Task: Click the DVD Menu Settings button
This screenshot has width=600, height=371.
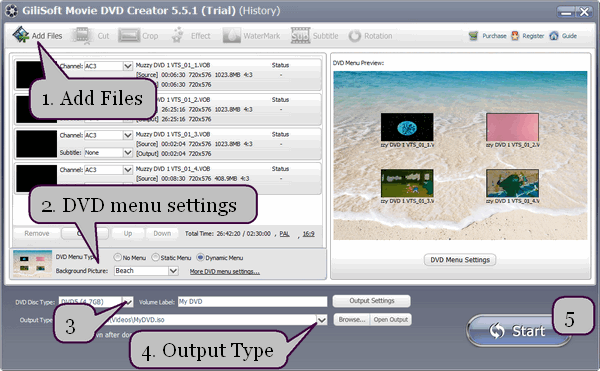Action: (460, 260)
